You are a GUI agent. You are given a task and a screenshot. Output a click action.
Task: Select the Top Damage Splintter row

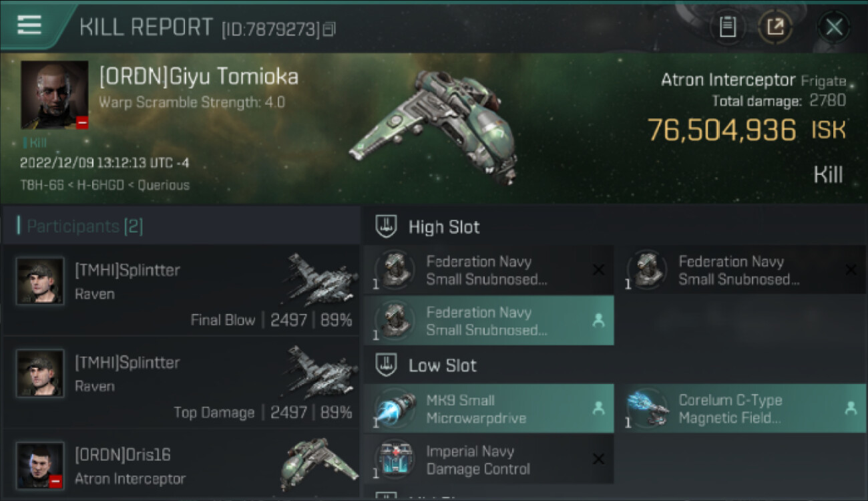tap(180, 385)
